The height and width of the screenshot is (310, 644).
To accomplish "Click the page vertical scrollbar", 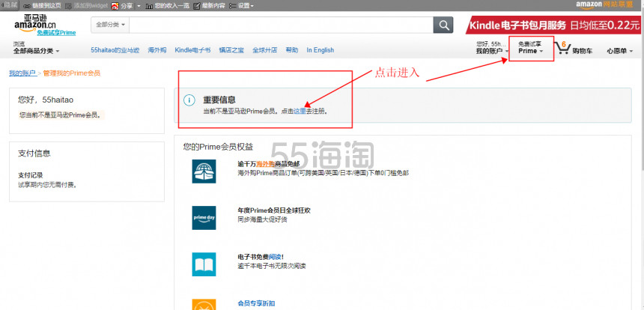I will point(642,160).
